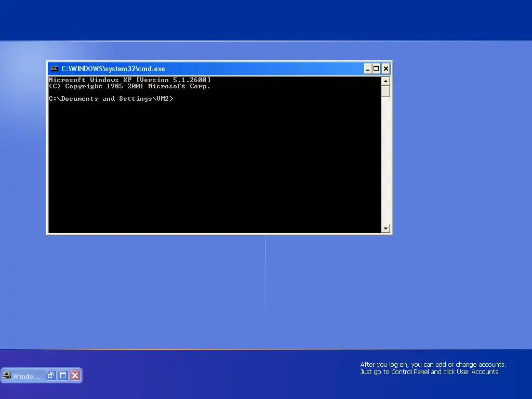Close the cmd.exe window
This screenshot has height=399, width=532.
386,69
